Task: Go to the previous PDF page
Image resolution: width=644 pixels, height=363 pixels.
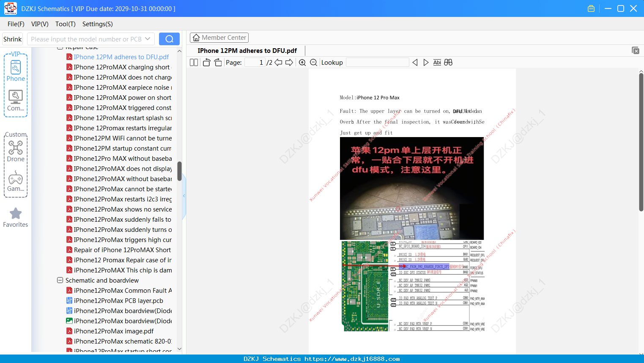Action: [278, 63]
